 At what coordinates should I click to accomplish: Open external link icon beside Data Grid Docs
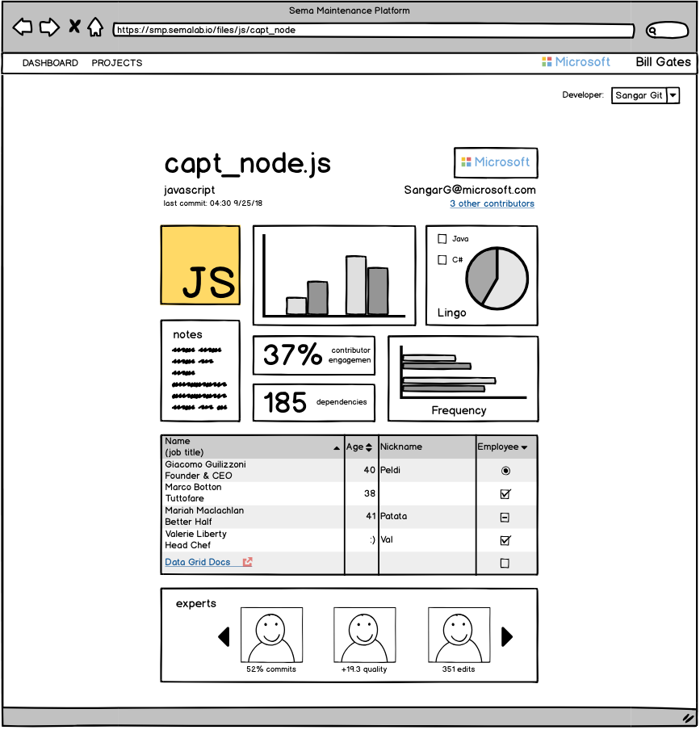point(248,562)
